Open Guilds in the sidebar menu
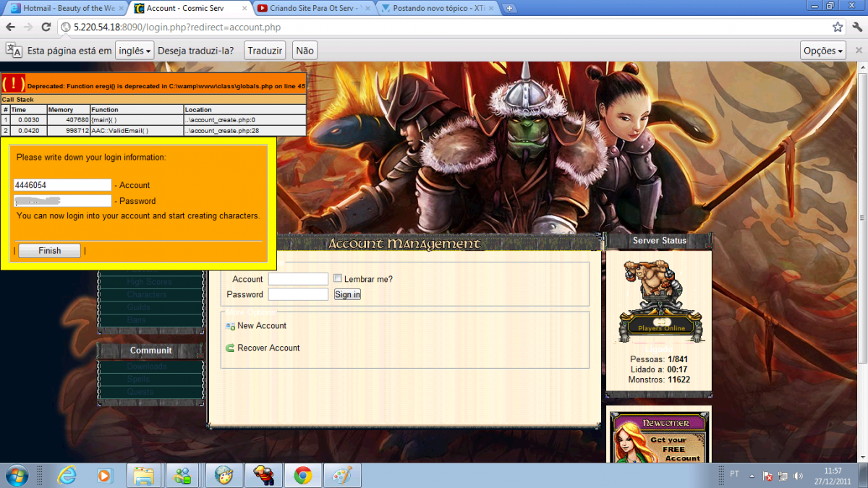The image size is (868, 488). click(138, 307)
